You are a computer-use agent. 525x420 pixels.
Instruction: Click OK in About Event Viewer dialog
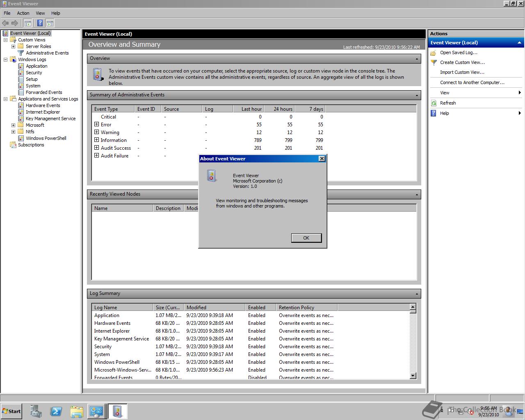pos(306,238)
